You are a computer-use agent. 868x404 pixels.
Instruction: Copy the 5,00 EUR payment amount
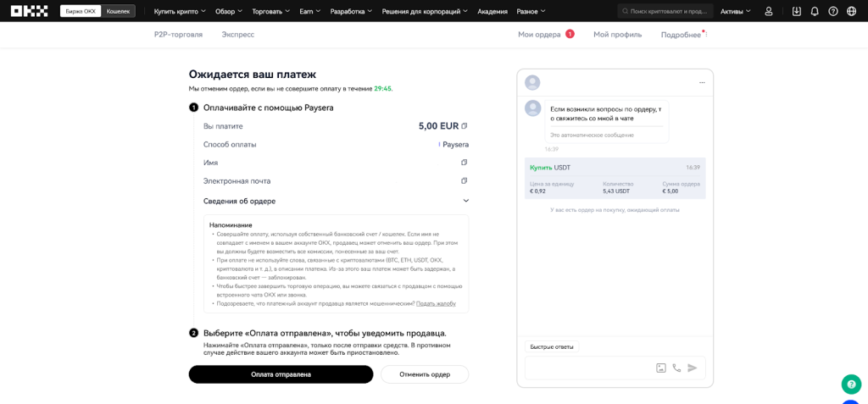(465, 126)
